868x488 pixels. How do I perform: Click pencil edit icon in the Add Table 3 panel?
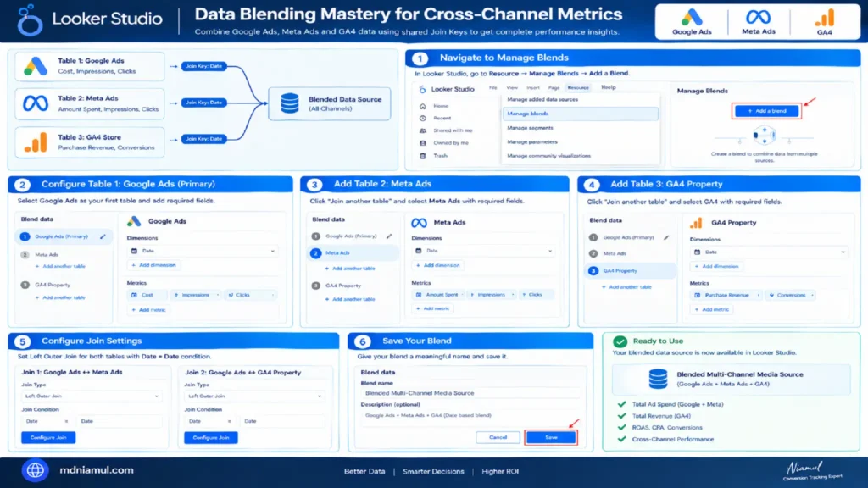pos(666,237)
